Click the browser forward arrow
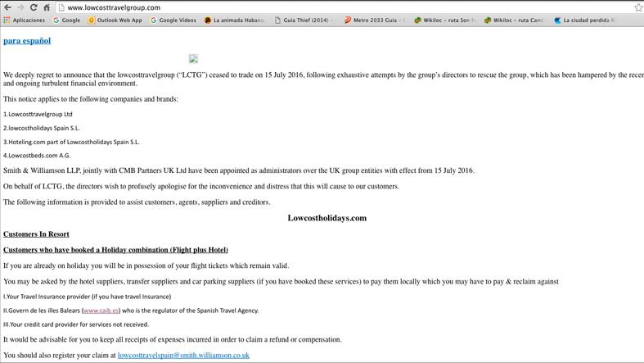The width and height of the screenshot is (644, 363). (x=20, y=7)
